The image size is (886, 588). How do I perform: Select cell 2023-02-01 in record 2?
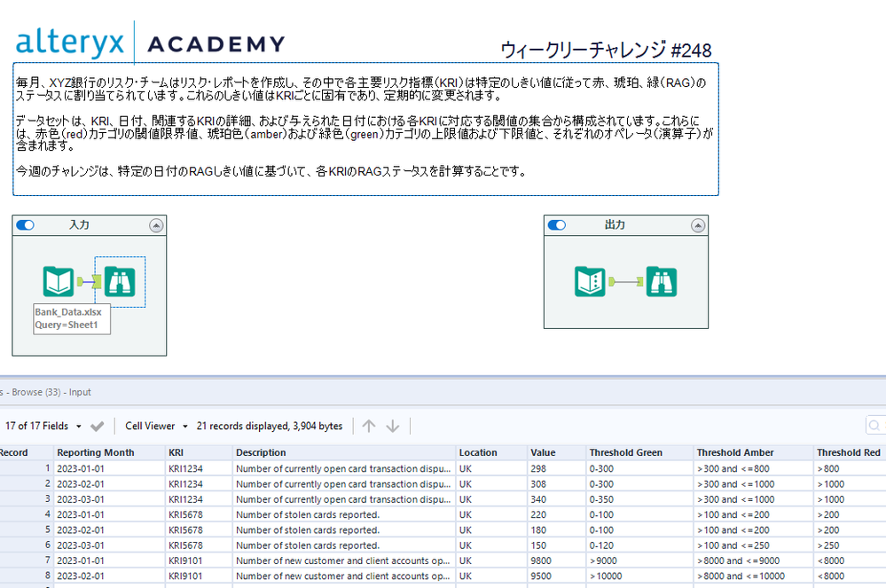110,484
